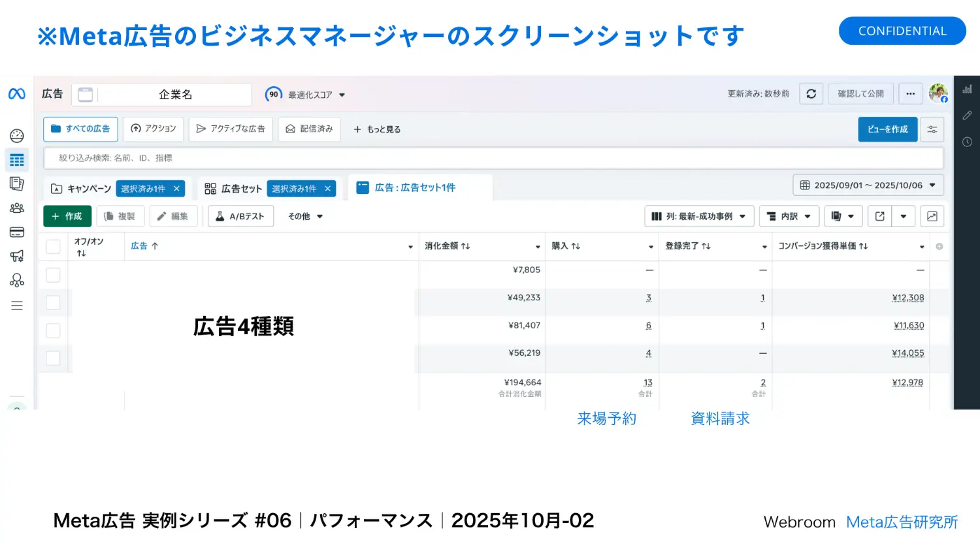The image size is (980, 551).
Task: Click the Meta logo icon
Action: pos(17,94)
